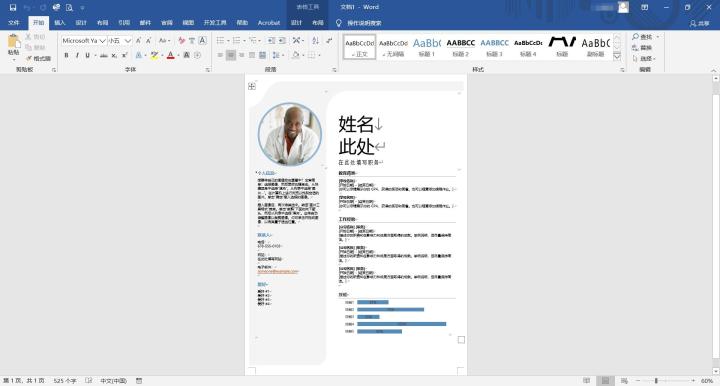Click the Format Painter brush button
The image size is (720, 386).
click(x=38, y=58)
